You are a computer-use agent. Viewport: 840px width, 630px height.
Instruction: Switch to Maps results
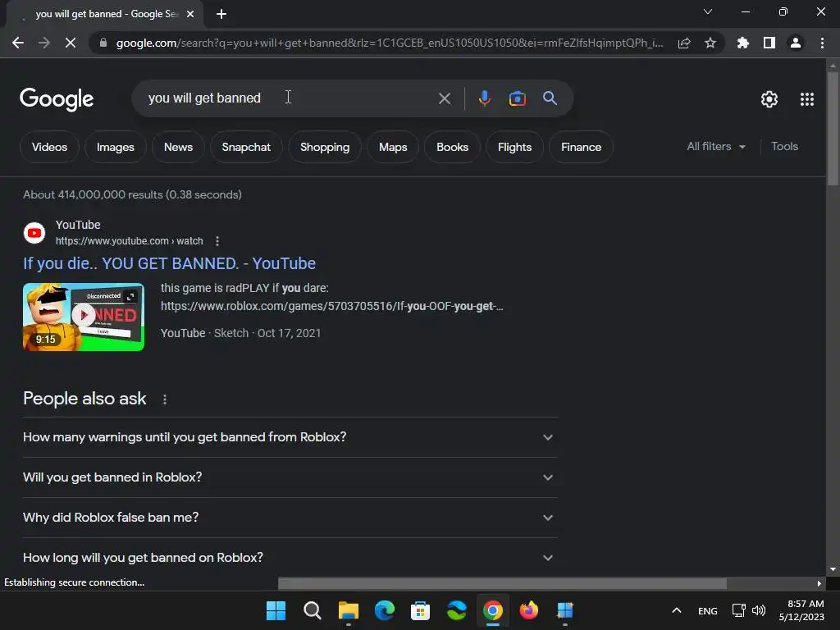coord(393,147)
